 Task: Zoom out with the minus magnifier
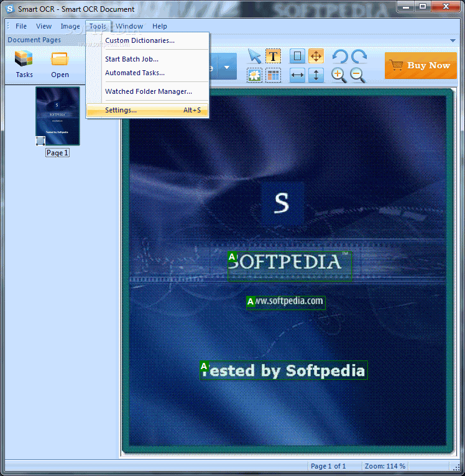coord(358,75)
